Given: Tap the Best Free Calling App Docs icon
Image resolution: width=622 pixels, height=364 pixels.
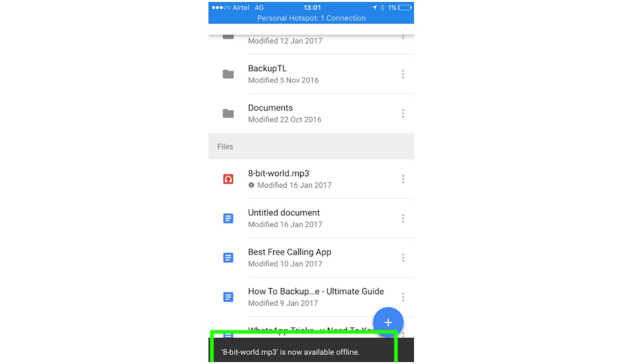Looking at the screenshot, I should pos(228,258).
